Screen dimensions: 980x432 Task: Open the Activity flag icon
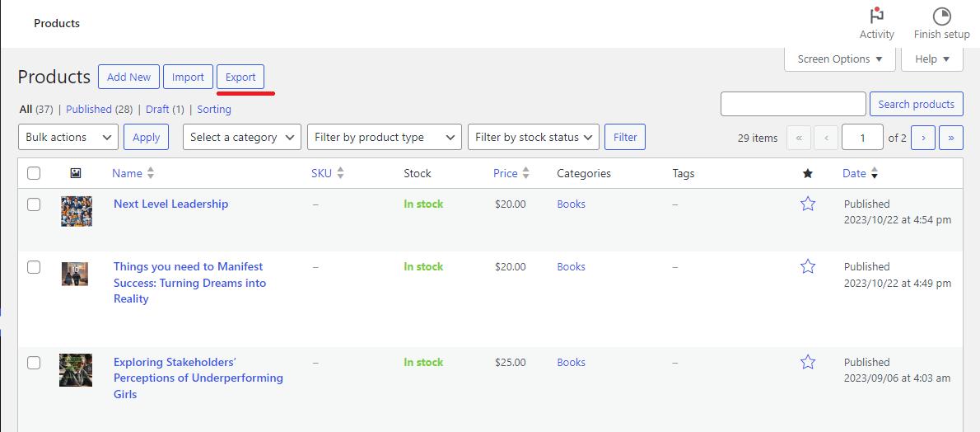[876, 16]
